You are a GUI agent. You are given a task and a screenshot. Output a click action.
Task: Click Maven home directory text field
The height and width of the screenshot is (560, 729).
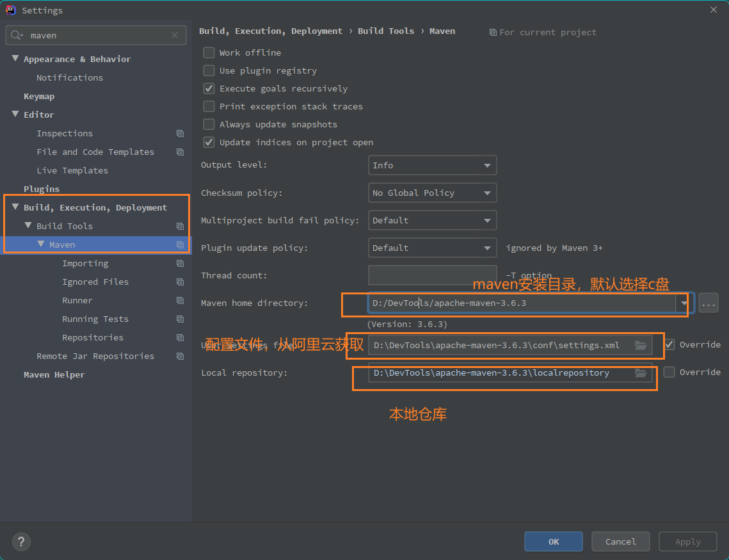[x=522, y=303]
